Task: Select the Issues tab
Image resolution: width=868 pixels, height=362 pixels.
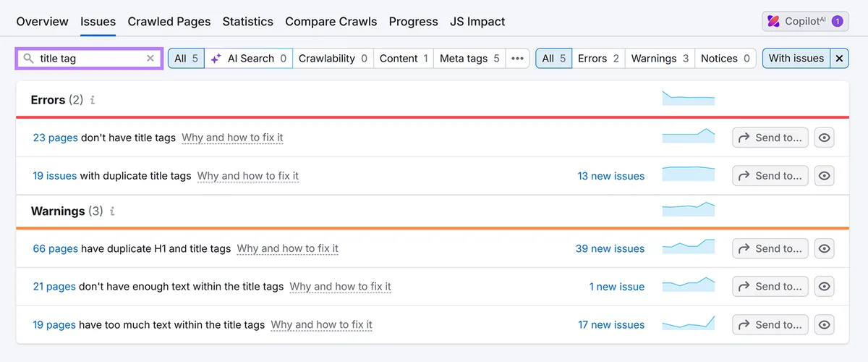Action: [98, 22]
